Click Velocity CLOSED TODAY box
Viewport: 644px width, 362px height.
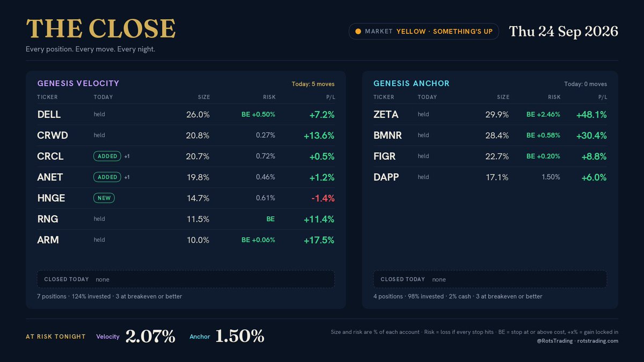pyautogui.click(x=186, y=279)
